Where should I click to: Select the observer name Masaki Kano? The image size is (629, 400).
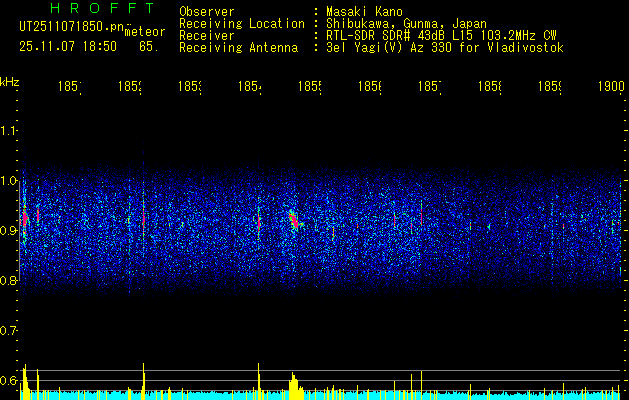(x=364, y=11)
